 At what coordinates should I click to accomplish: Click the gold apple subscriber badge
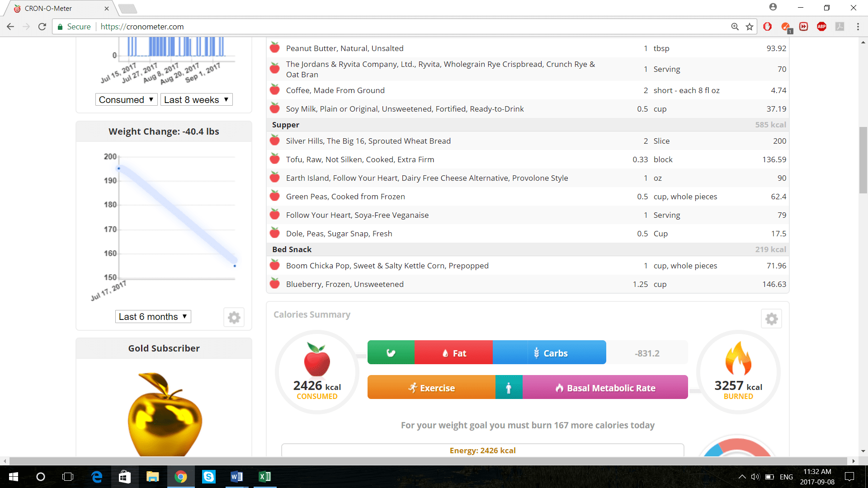tap(165, 413)
